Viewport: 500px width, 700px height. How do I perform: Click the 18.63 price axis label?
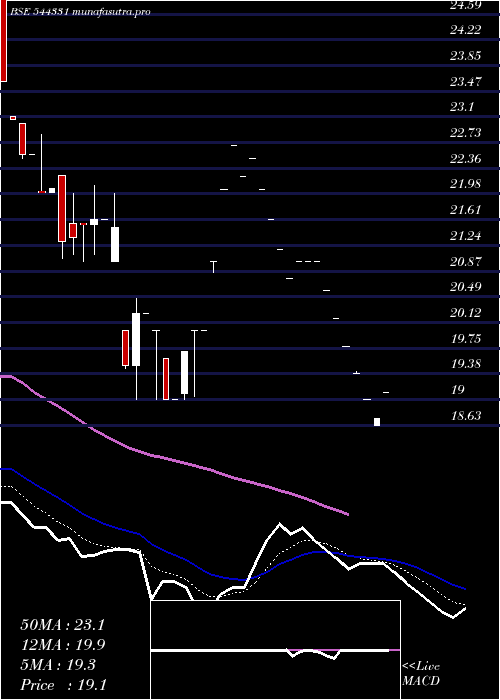(x=466, y=416)
